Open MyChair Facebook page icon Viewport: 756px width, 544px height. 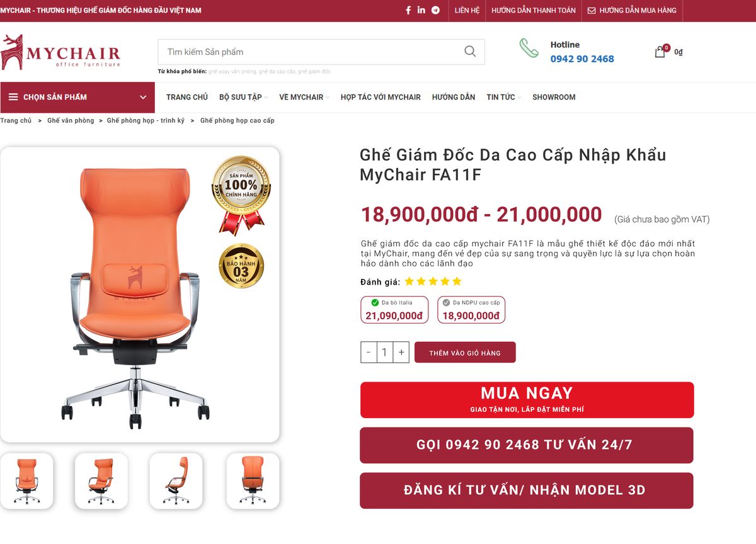(408, 10)
